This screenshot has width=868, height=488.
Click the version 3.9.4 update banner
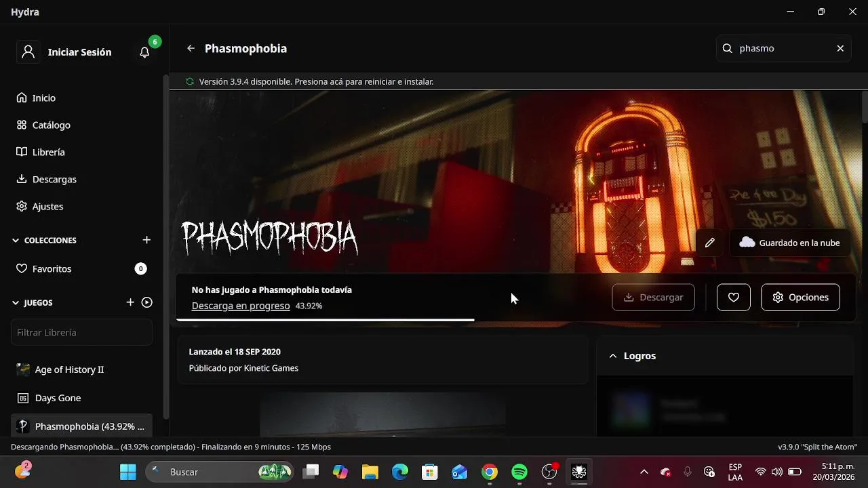pyautogui.click(x=515, y=81)
